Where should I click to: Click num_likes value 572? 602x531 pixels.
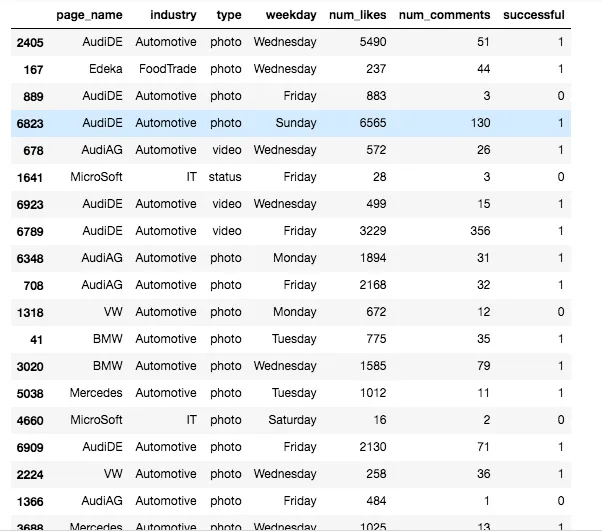coord(376,150)
